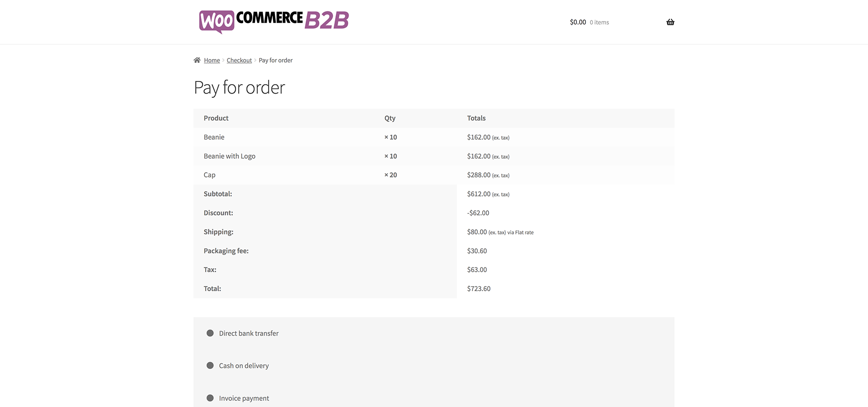Click the $723.60 order total amount
Viewport: 868px width, 407px height.
coord(479,289)
